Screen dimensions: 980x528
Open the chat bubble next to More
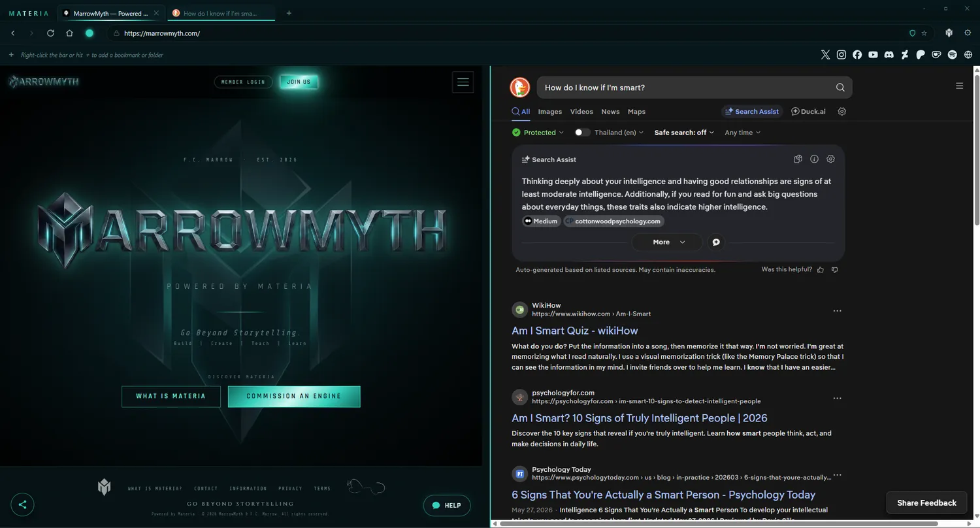coord(716,242)
